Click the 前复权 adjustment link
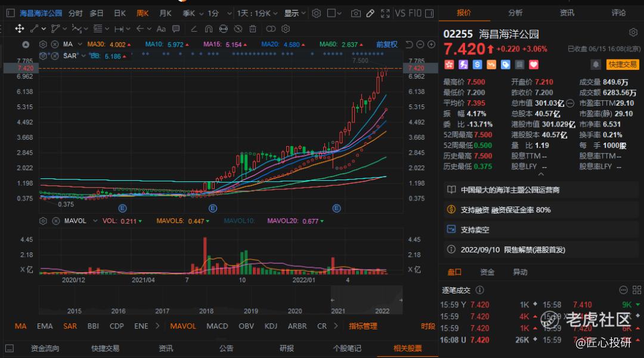 tap(386, 44)
